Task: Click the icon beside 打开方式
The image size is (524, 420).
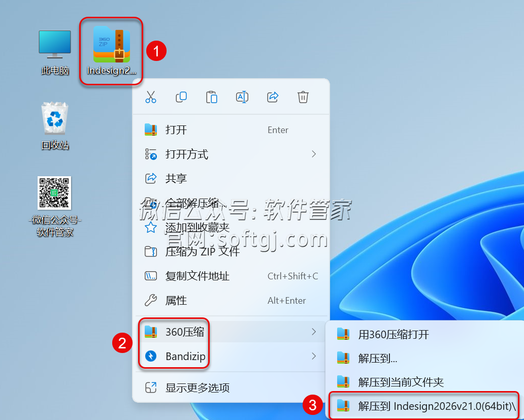Action: (x=151, y=154)
